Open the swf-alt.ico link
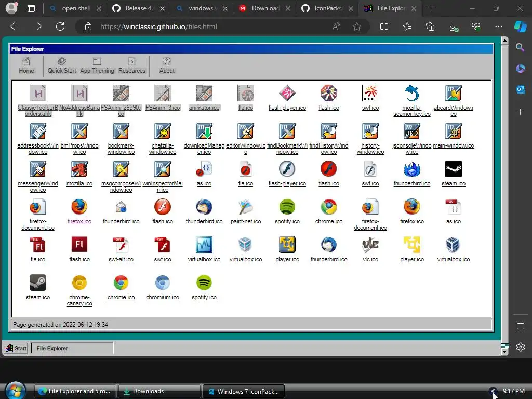 tap(121, 260)
